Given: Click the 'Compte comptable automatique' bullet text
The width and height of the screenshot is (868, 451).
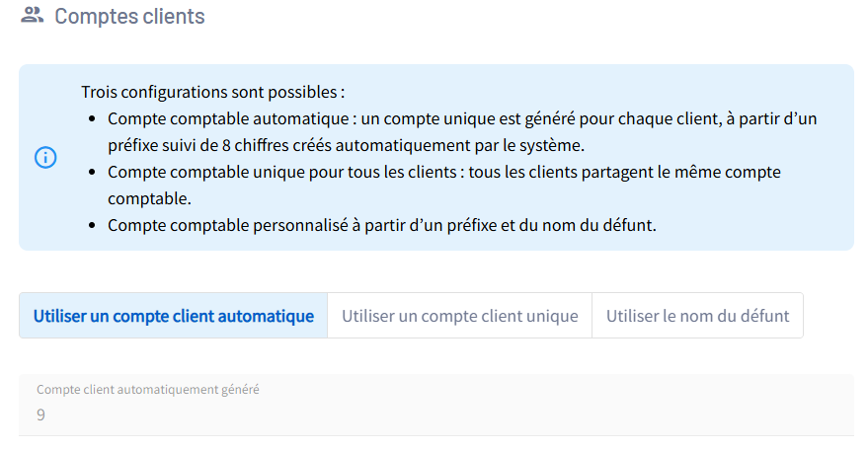Looking at the screenshot, I should coord(230,119).
